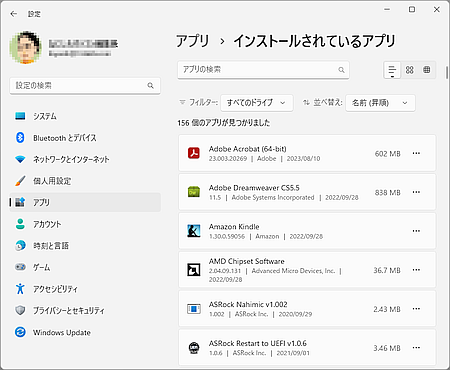
Task: Click the ゲーム controller icon
Action: (20, 267)
